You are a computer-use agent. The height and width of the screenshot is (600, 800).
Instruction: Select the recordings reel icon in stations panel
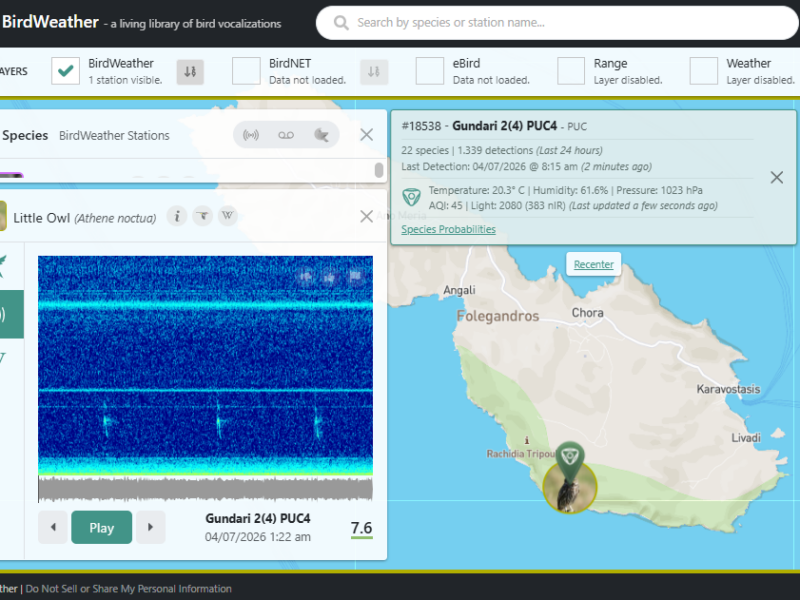click(287, 135)
